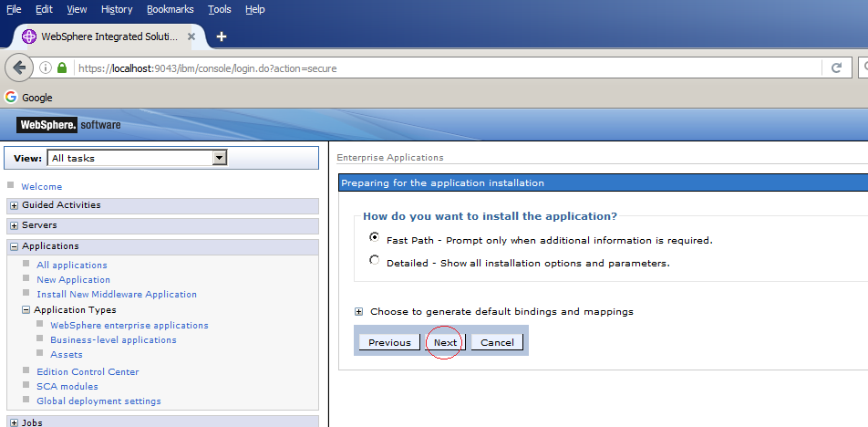
Task: Open Install New Middleware Application link
Action: [x=117, y=294]
